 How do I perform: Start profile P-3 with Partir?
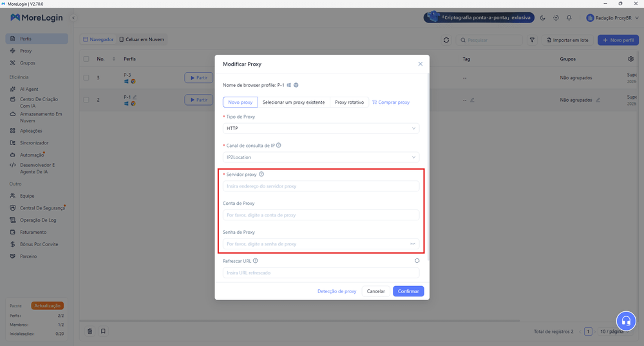pos(199,78)
